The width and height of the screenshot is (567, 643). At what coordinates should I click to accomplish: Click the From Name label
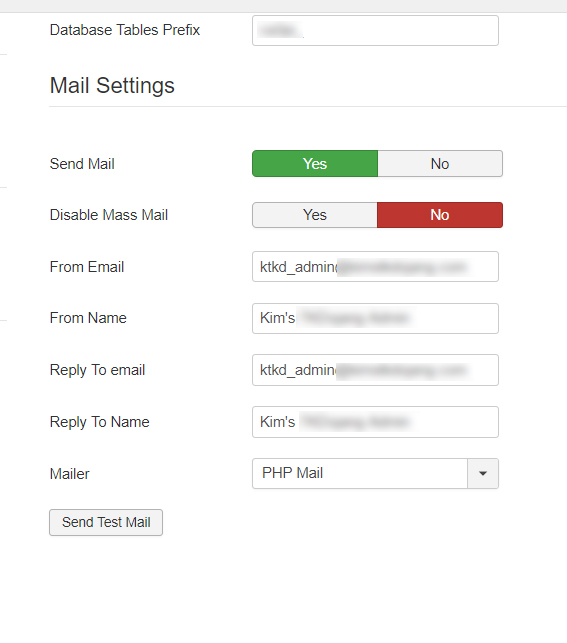click(x=88, y=318)
